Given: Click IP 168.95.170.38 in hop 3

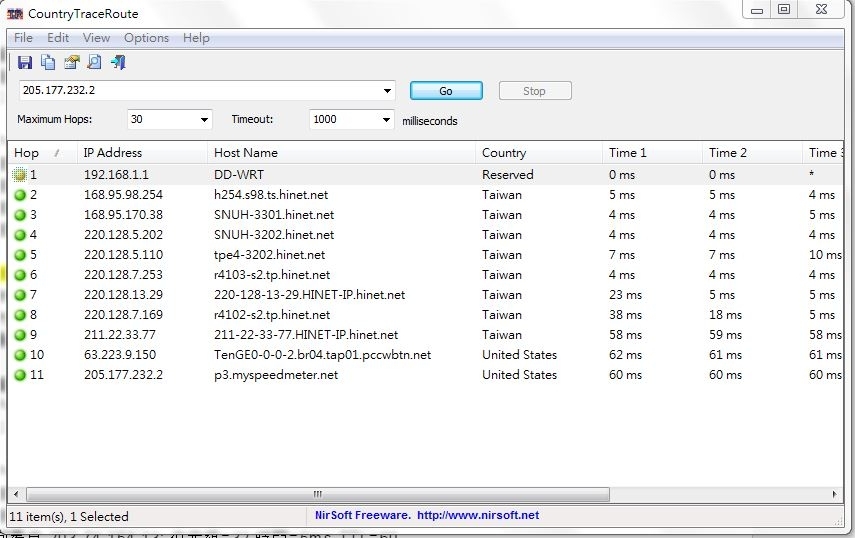Looking at the screenshot, I should (123, 215).
